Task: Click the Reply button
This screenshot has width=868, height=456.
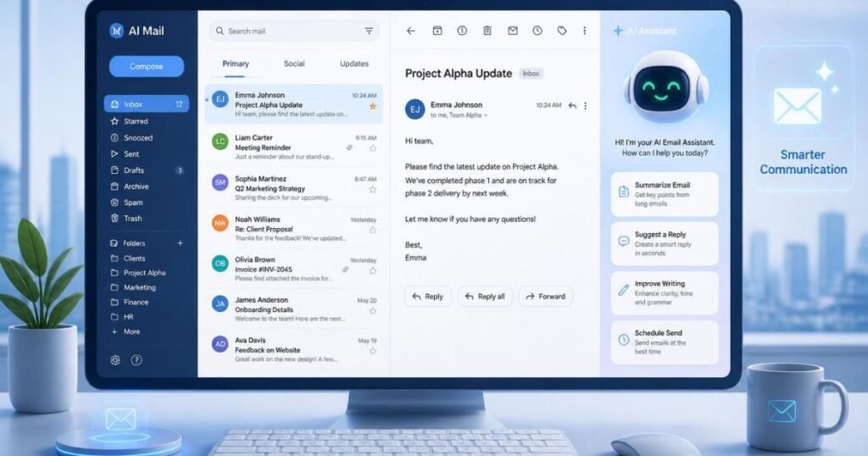Action: (428, 297)
